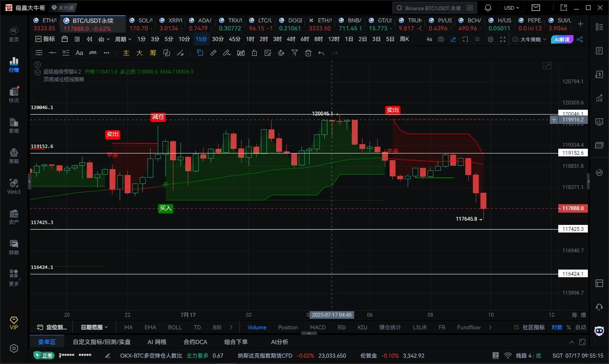
Task: Expand the 大牛策略 strategy dropdown
Action: (529, 39)
